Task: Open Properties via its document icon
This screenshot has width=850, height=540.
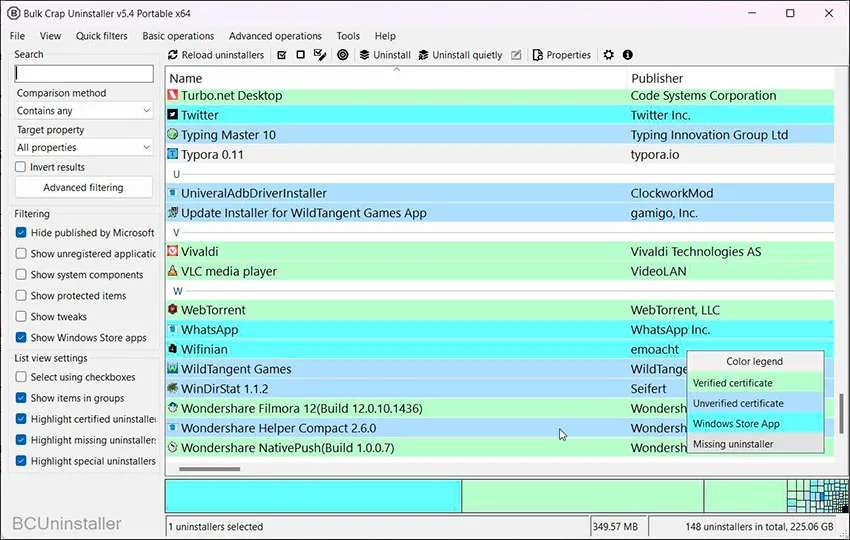Action: [538, 55]
